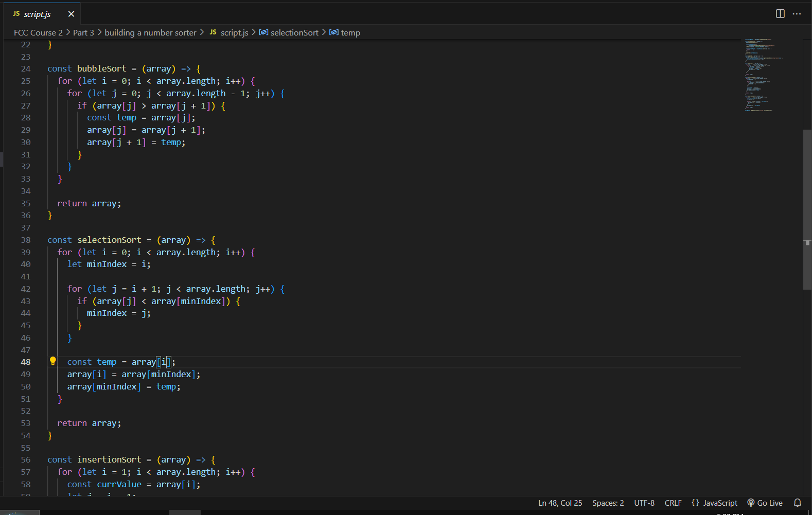Viewport: 812px width, 515px height.
Task: Click script.js in the breadcrumb path
Action: [234, 32]
